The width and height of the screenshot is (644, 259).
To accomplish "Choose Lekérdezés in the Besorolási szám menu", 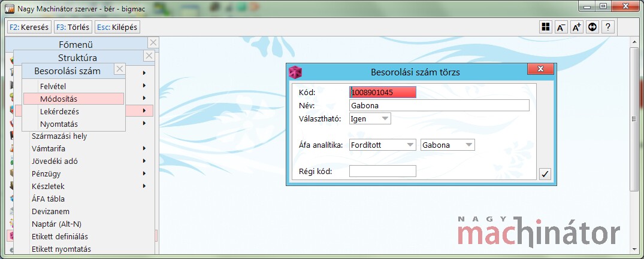I will coord(74,111).
